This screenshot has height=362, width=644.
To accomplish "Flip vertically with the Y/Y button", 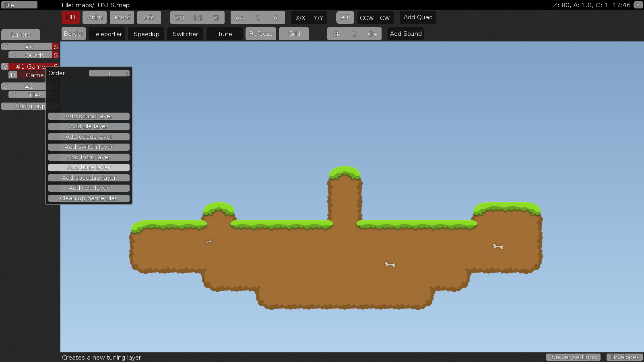I will (x=318, y=18).
